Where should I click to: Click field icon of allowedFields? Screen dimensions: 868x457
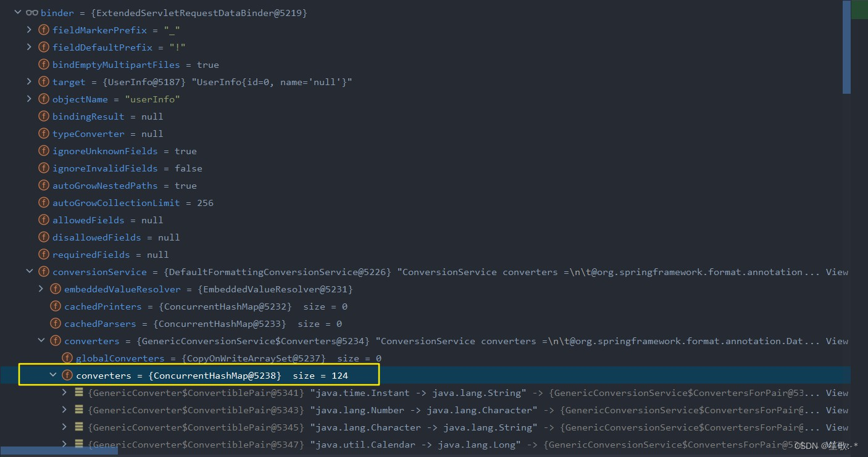pos(43,220)
